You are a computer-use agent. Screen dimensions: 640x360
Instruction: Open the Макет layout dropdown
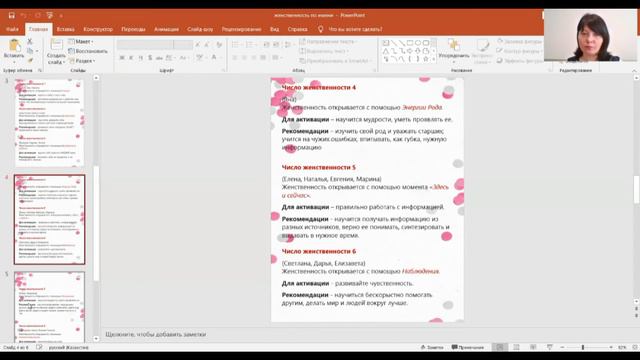(81, 42)
